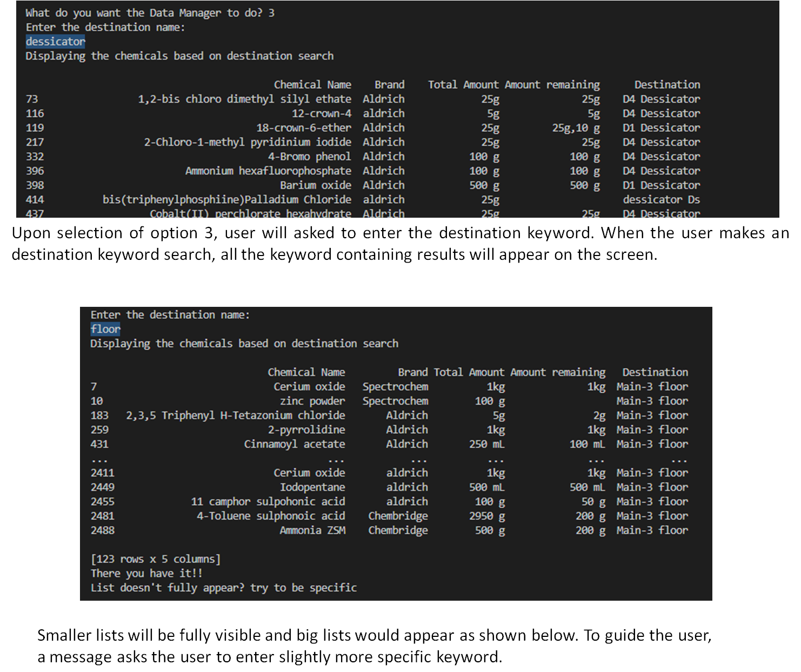801x672 pixels.
Task: Click 'Chemical Name' header in the dessicator table
Action: pos(312,85)
